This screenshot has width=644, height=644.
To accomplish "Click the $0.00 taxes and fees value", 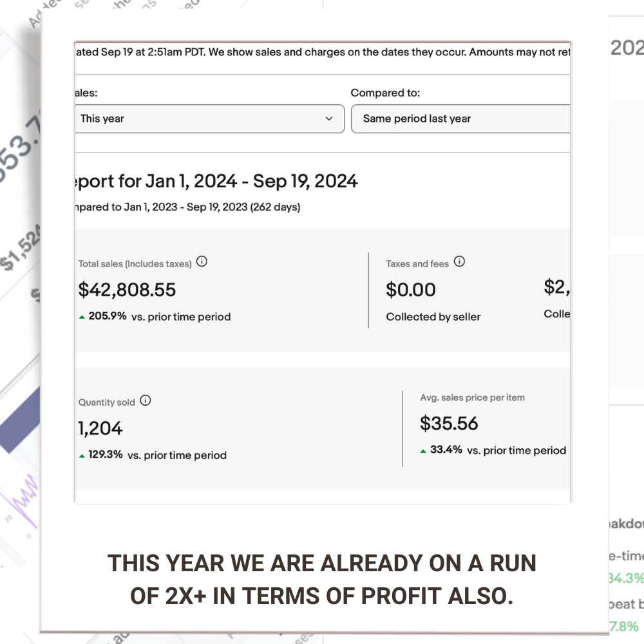I will click(411, 290).
